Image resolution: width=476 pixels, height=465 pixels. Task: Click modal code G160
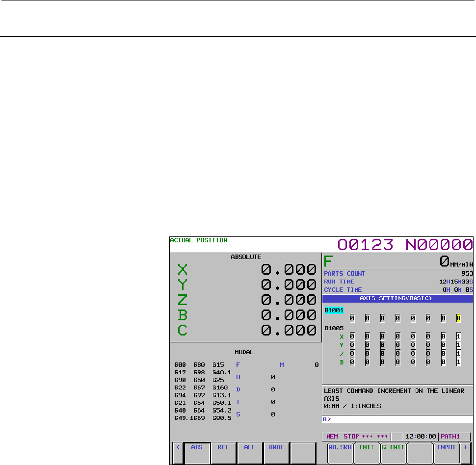pyautogui.click(x=220, y=387)
